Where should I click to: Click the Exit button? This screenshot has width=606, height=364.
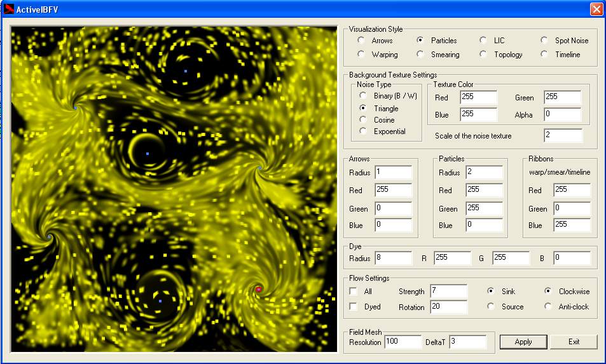click(574, 342)
